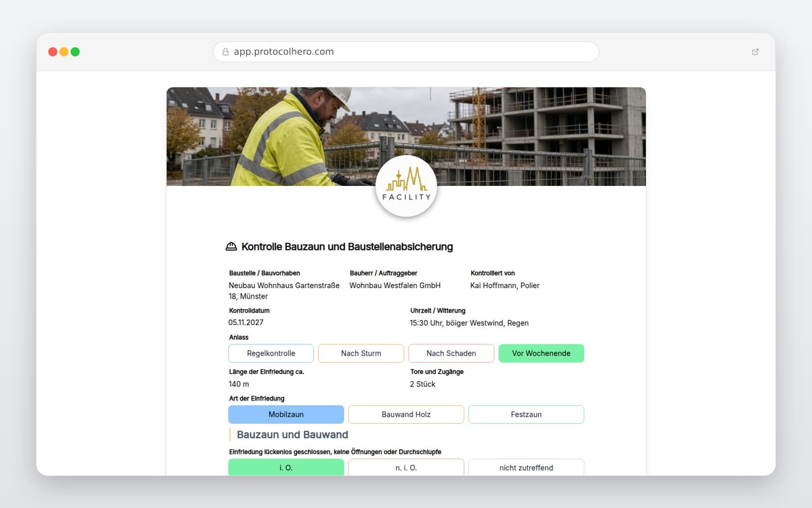The image size is (812, 508).
Task: Click the Bauzaun und Bauwand section heading
Action: (x=292, y=434)
